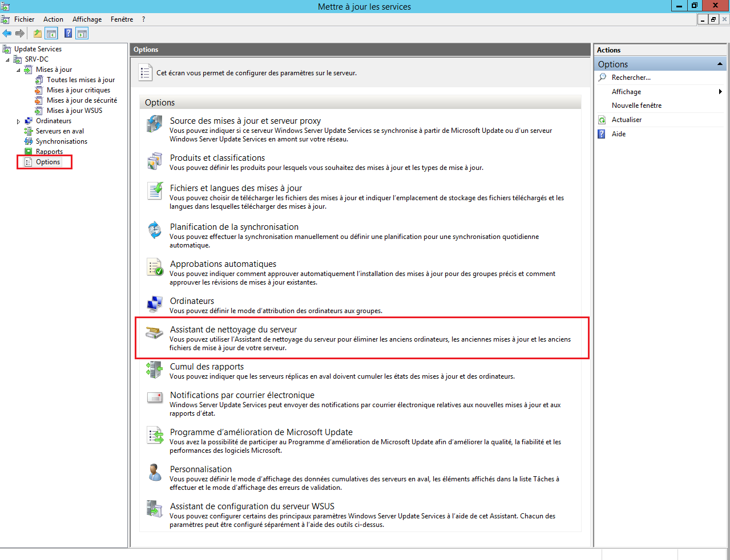Click Nouvelle fenêtre in Actions pane
Screen dimensions: 730x560
pyautogui.click(x=637, y=105)
